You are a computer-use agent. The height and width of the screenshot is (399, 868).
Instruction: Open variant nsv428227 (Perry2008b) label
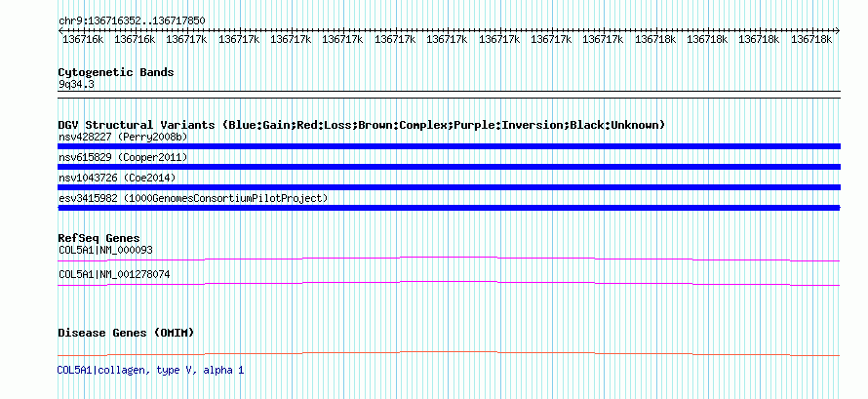click(x=123, y=138)
